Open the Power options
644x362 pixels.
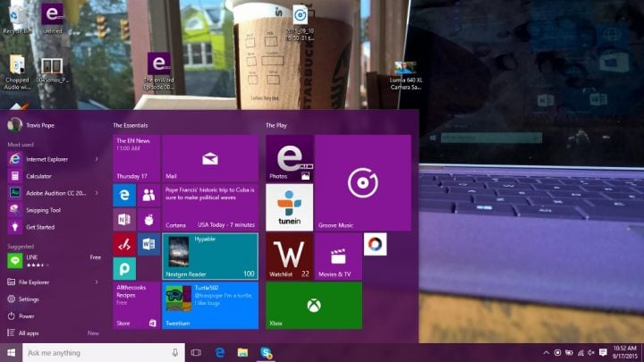(26, 316)
